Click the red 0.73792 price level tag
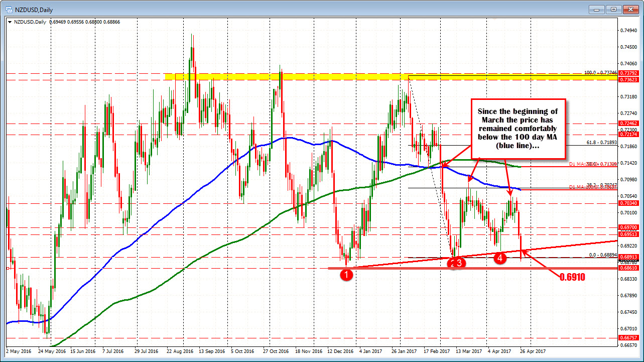Screen dimensions: 644x362 tap(628, 73)
